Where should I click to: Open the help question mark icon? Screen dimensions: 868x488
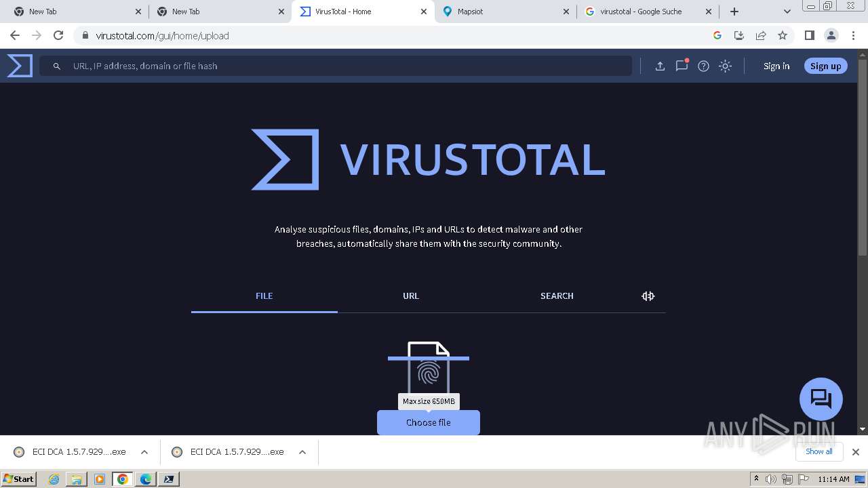click(703, 66)
